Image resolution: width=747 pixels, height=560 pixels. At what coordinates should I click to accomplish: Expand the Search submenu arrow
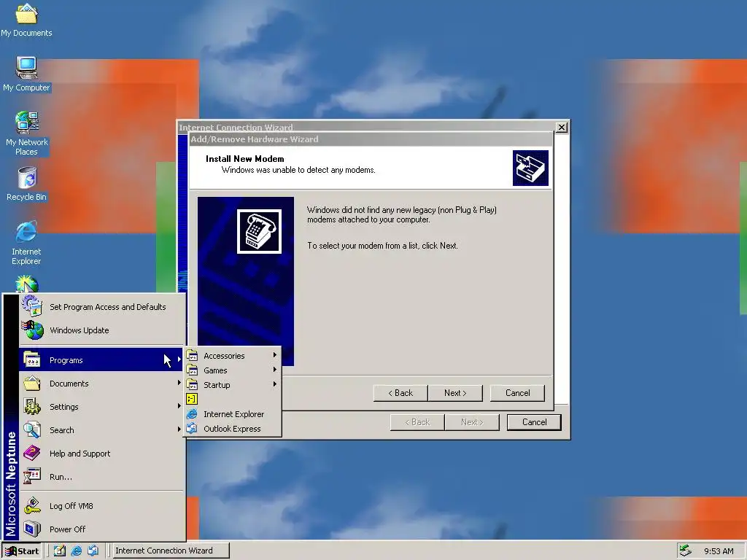pyautogui.click(x=179, y=429)
